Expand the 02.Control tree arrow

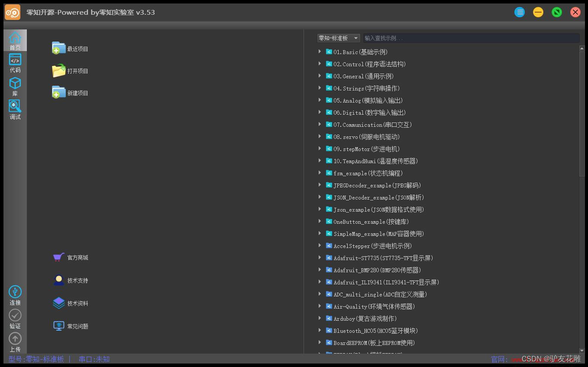tap(320, 64)
